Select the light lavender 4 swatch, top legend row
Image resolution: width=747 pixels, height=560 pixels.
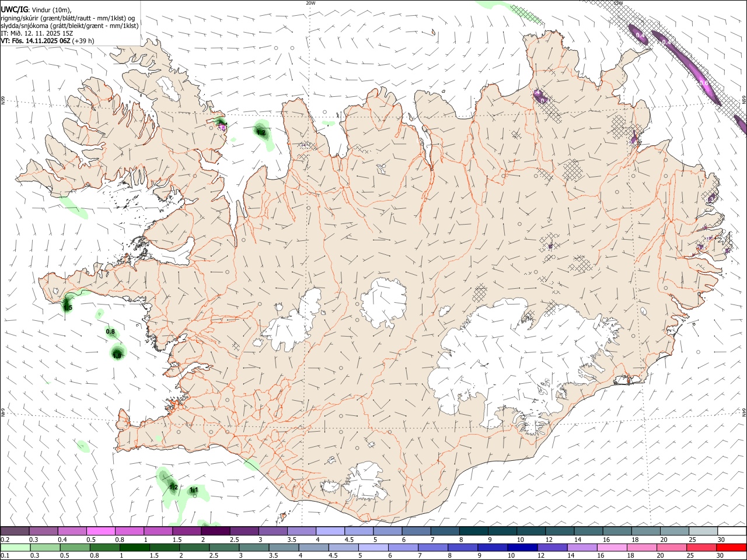click(330, 531)
